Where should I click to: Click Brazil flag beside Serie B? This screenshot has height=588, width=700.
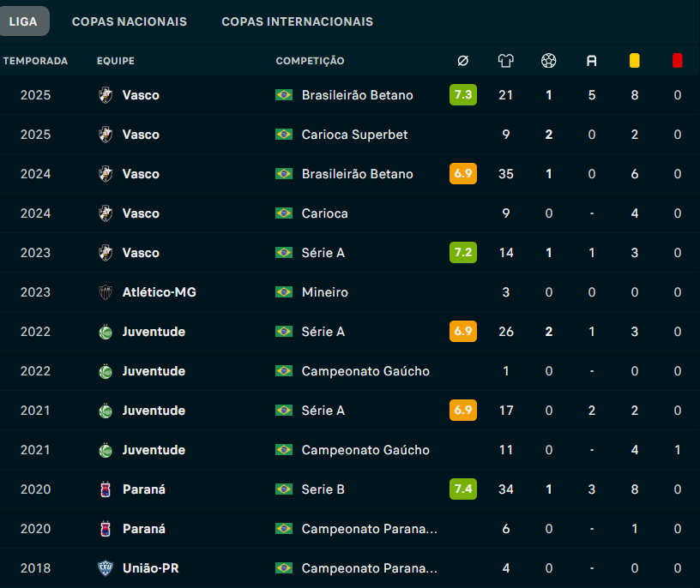284,489
